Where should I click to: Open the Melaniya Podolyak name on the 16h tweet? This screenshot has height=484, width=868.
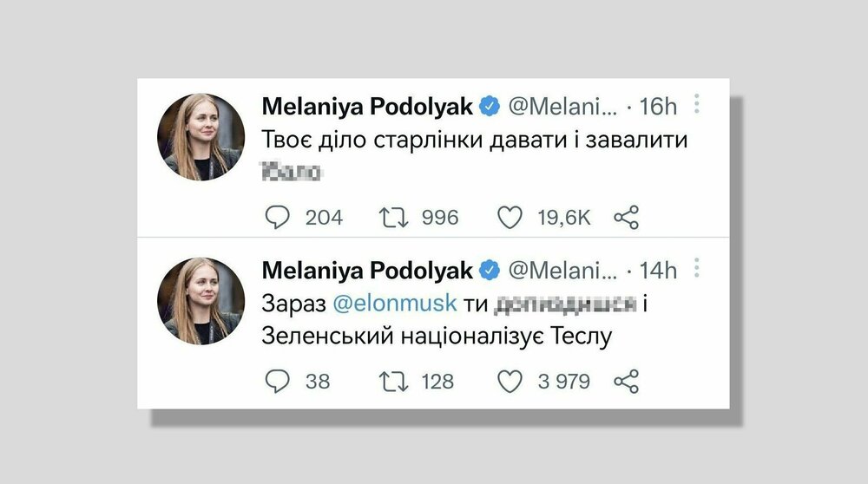click(367, 107)
